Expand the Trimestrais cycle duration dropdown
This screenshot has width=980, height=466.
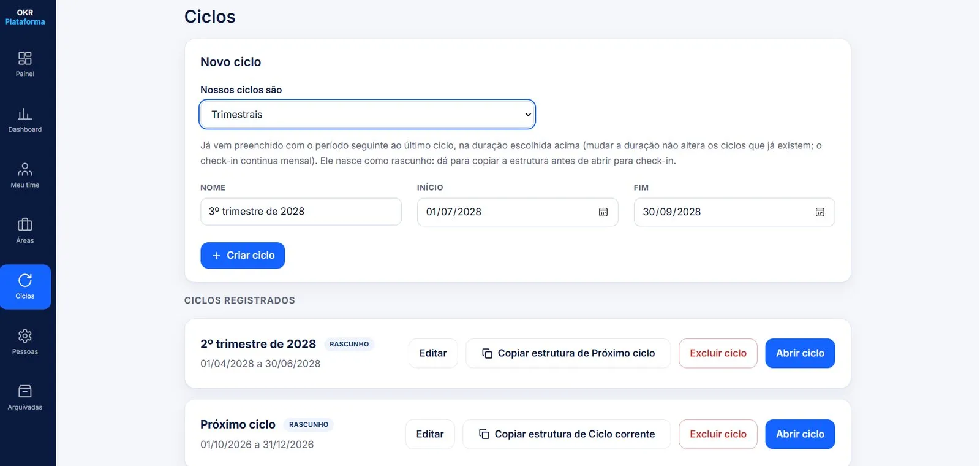[367, 115]
